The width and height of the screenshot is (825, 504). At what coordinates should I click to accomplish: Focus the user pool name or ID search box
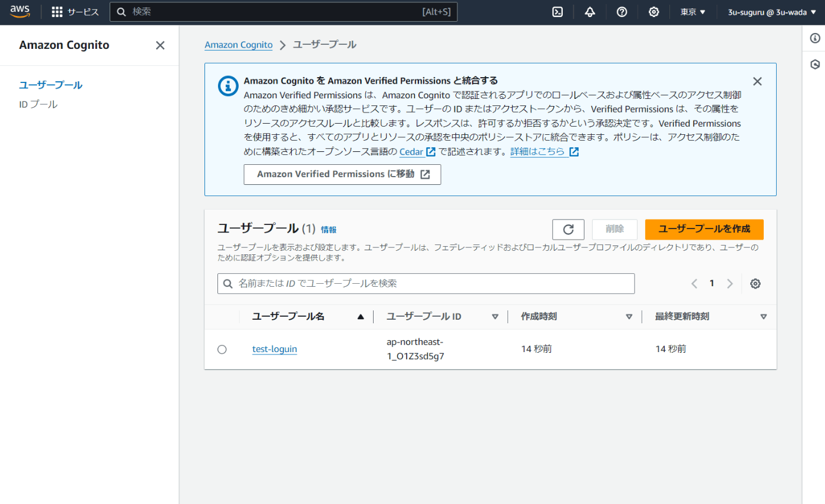[x=426, y=283]
